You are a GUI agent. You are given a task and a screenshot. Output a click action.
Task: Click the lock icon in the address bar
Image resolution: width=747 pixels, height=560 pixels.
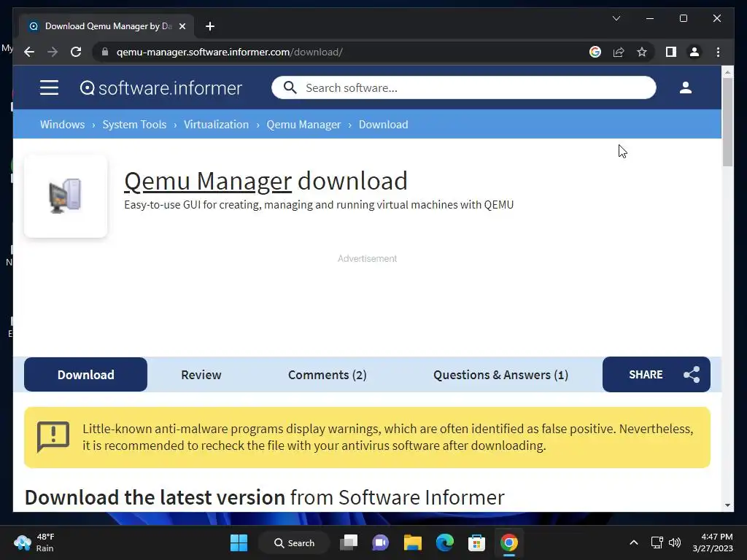click(105, 52)
